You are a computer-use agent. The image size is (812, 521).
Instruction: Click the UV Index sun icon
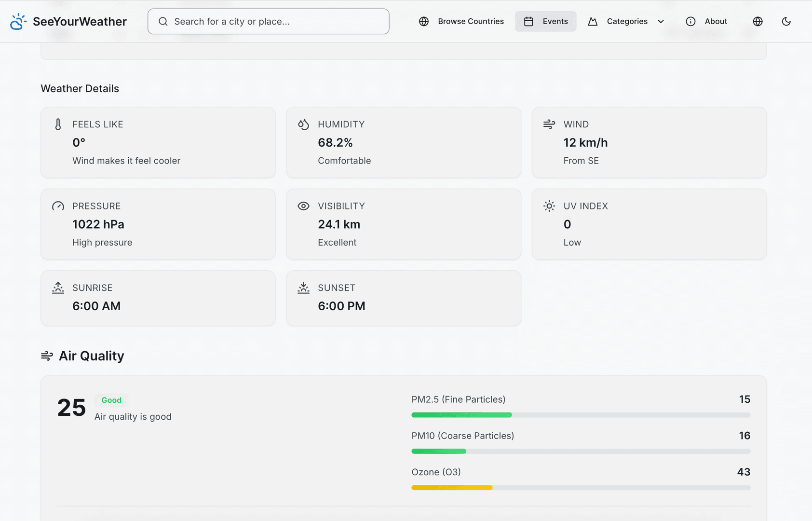click(x=549, y=206)
